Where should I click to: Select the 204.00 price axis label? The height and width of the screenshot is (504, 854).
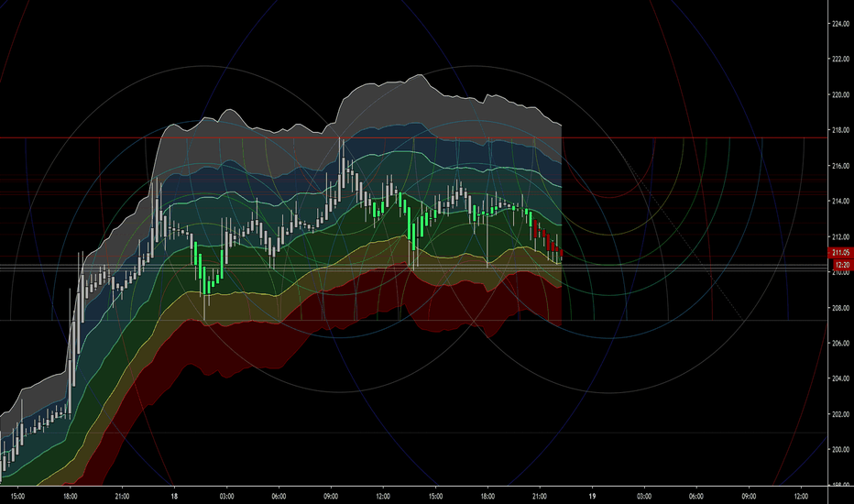pos(840,378)
